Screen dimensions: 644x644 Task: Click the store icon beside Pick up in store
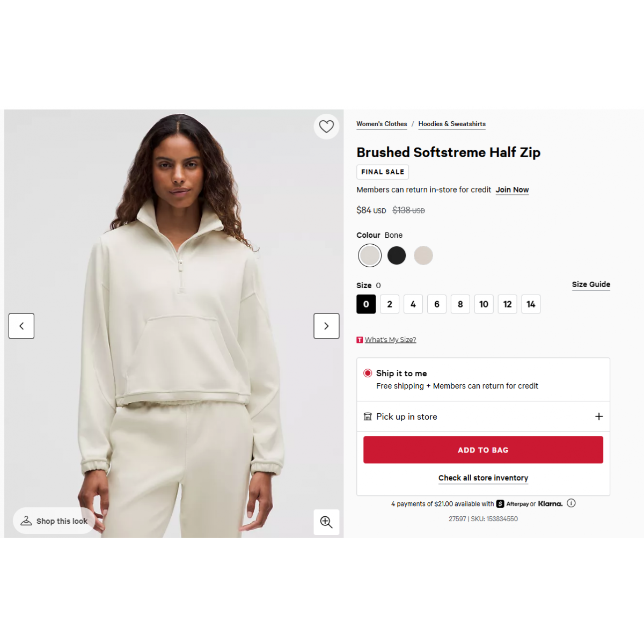[368, 416]
